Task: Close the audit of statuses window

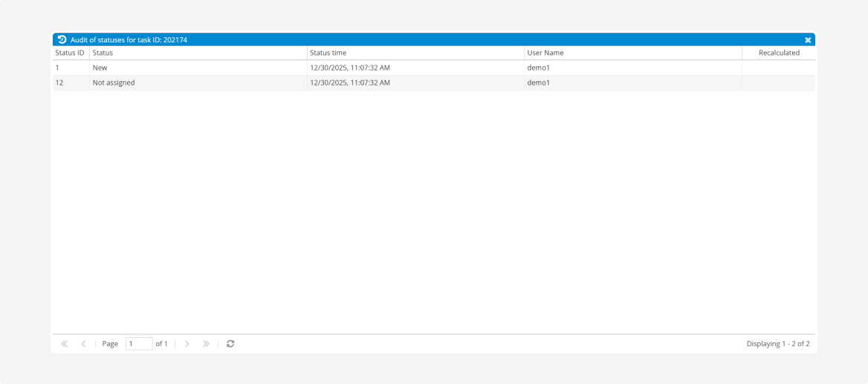Action: tap(808, 40)
